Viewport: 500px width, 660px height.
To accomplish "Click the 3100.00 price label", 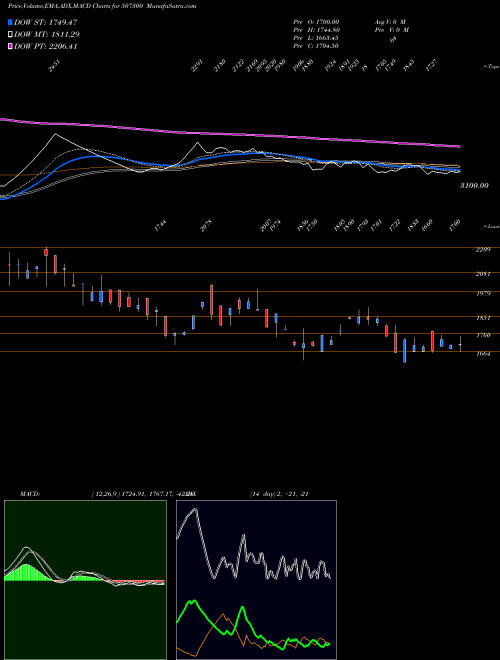I will 474,185.
